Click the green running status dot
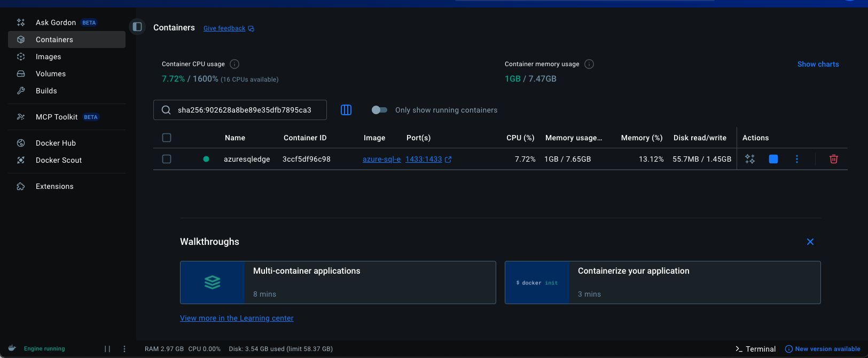The image size is (868, 358). click(x=206, y=159)
